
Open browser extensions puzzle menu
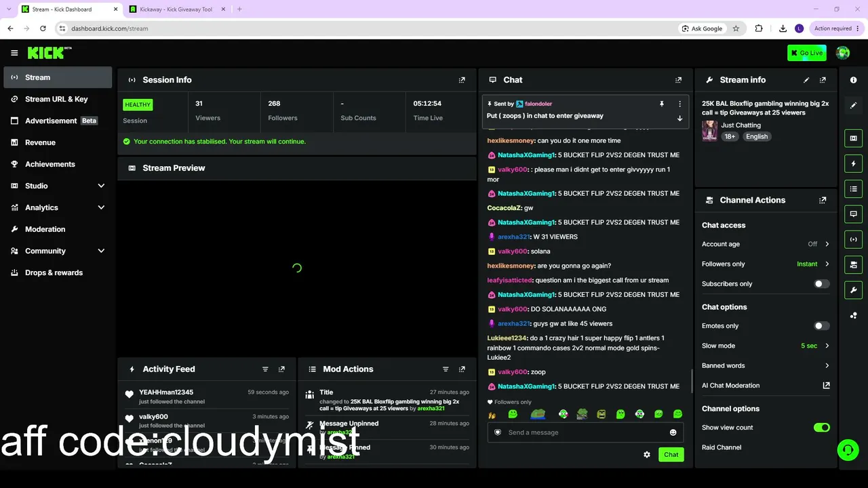(x=759, y=28)
